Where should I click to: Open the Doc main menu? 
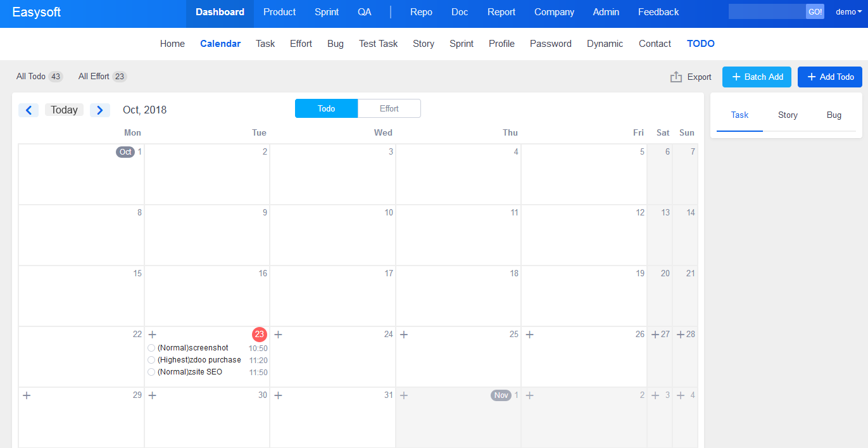coord(460,12)
